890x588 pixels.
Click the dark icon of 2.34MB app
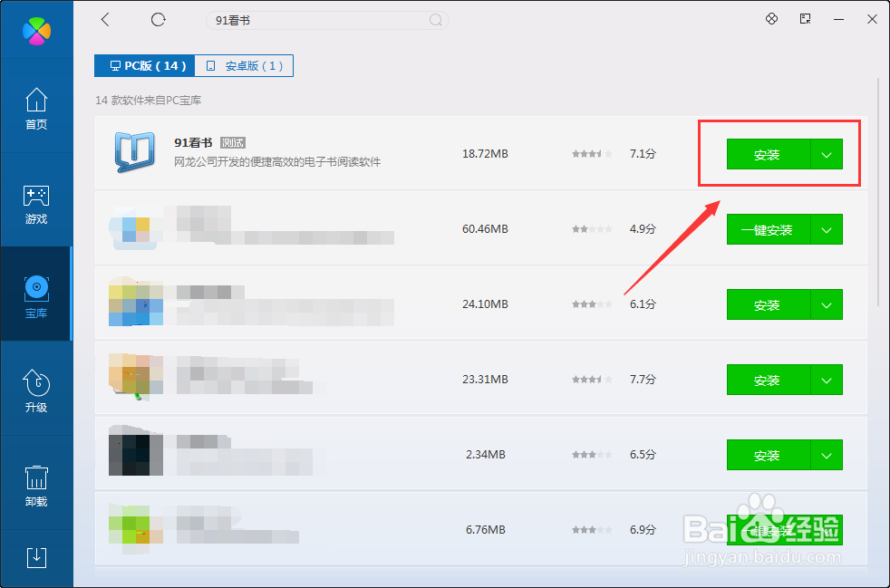click(x=136, y=451)
